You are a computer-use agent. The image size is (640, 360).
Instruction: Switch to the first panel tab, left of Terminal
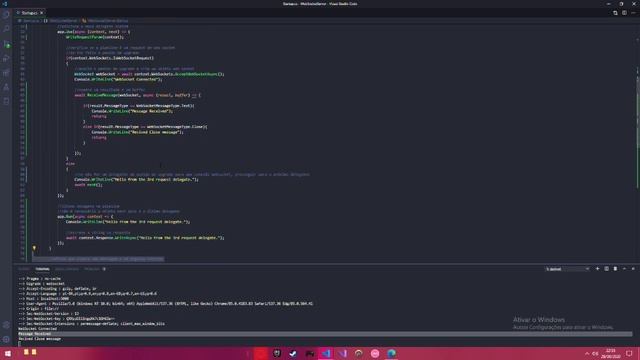(x=24, y=269)
